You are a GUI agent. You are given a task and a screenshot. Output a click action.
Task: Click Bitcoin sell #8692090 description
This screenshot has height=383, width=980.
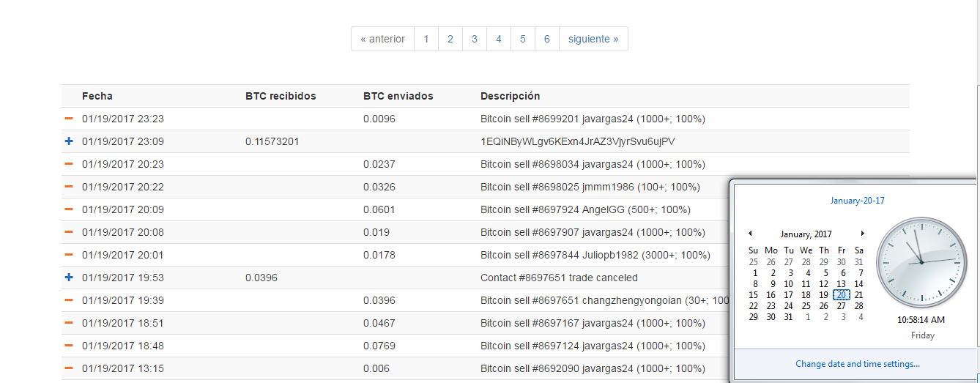pyautogui.click(x=593, y=368)
